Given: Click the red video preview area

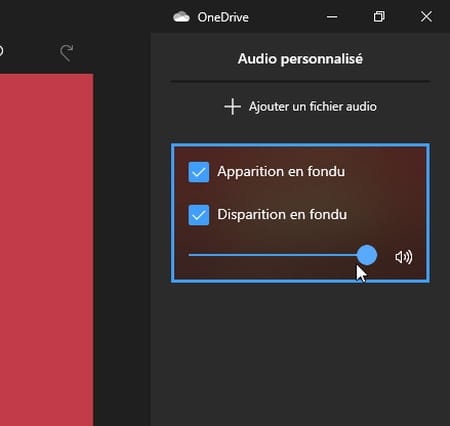Looking at the screenshot, I should point(47,249).
